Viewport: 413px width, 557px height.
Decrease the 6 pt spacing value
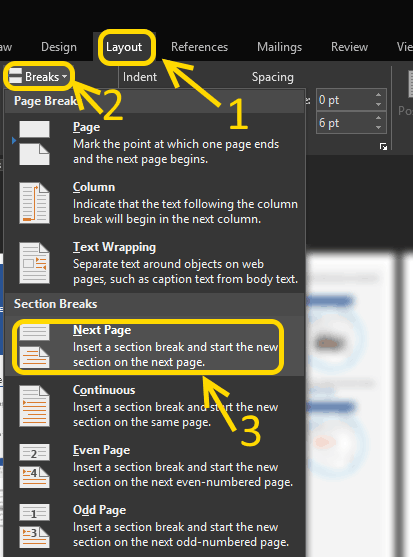pos(379,127)
